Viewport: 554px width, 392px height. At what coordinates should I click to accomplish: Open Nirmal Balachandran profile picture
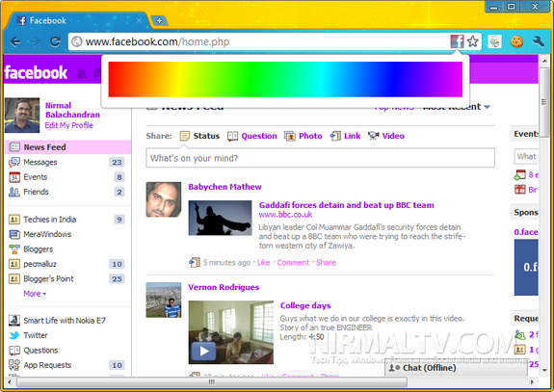pos(22,116)
